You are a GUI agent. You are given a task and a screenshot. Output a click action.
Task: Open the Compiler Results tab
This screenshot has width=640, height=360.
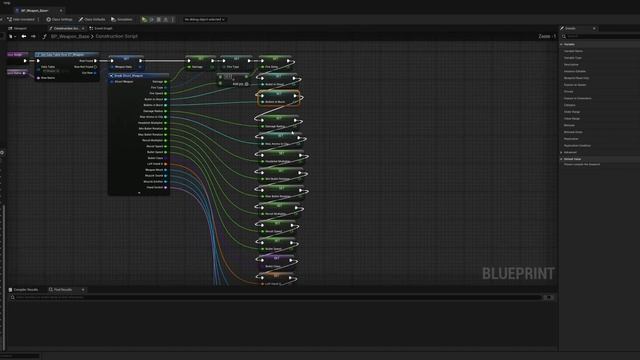(24, 289)
